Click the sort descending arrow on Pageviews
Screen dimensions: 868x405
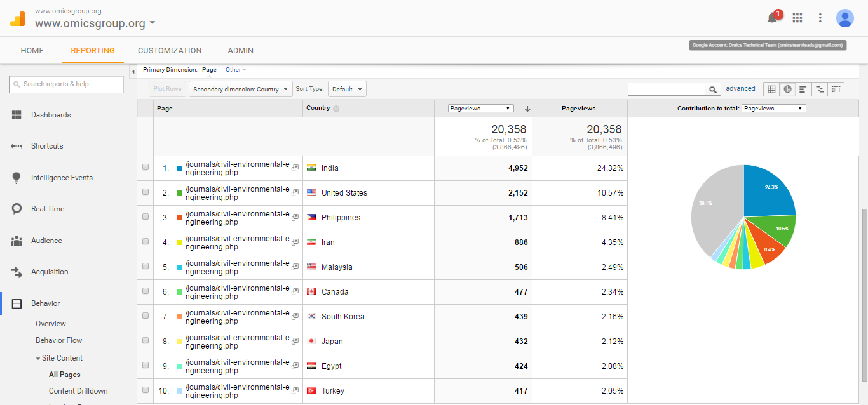pyautogui.click(x=527, y=109)
